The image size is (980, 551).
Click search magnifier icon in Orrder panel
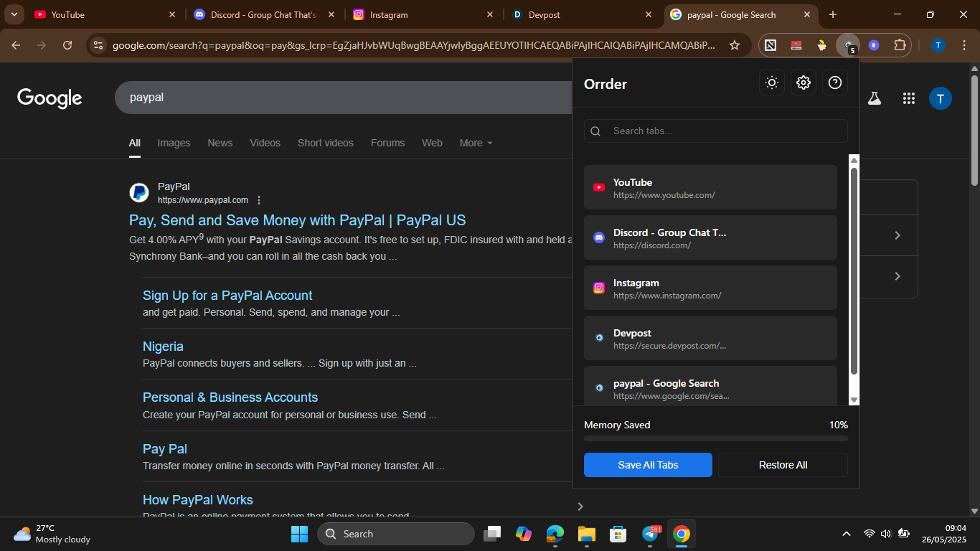(x=595, y=131)
